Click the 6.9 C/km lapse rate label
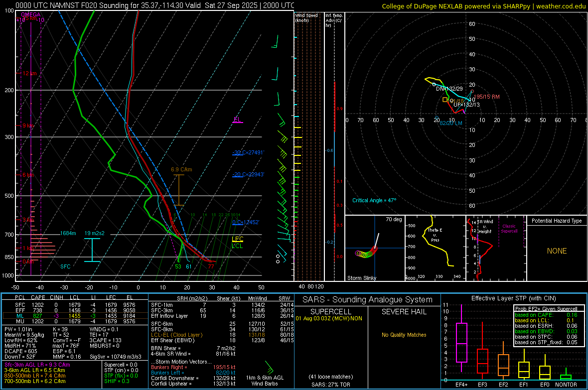The width and height of the screenshot is (588, 390). pos(181,169)
